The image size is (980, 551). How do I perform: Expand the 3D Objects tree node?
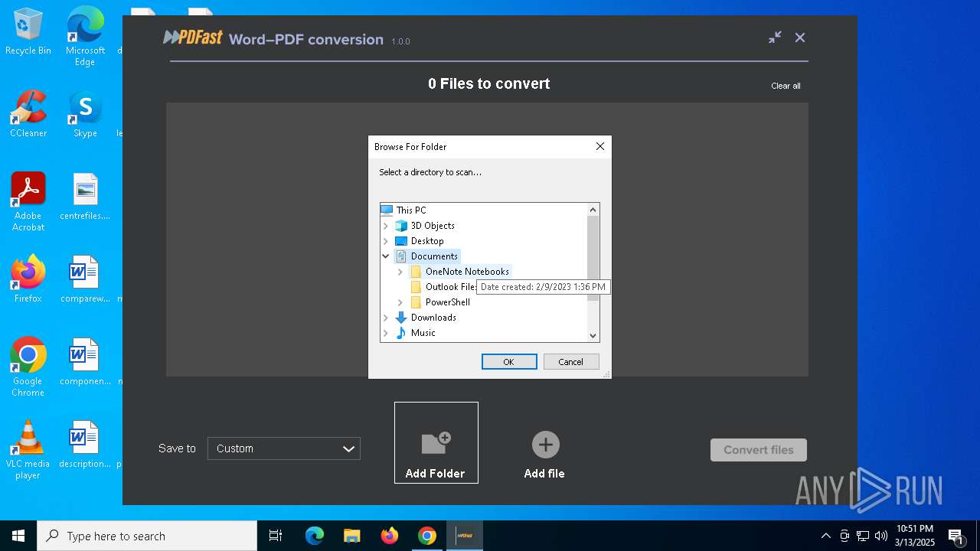point(386,226)
